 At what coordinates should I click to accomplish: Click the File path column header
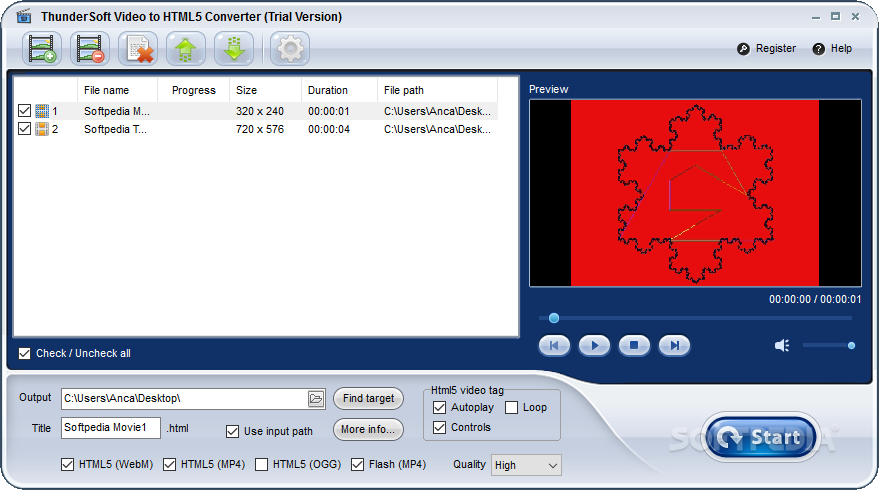(x=437, y=90)
